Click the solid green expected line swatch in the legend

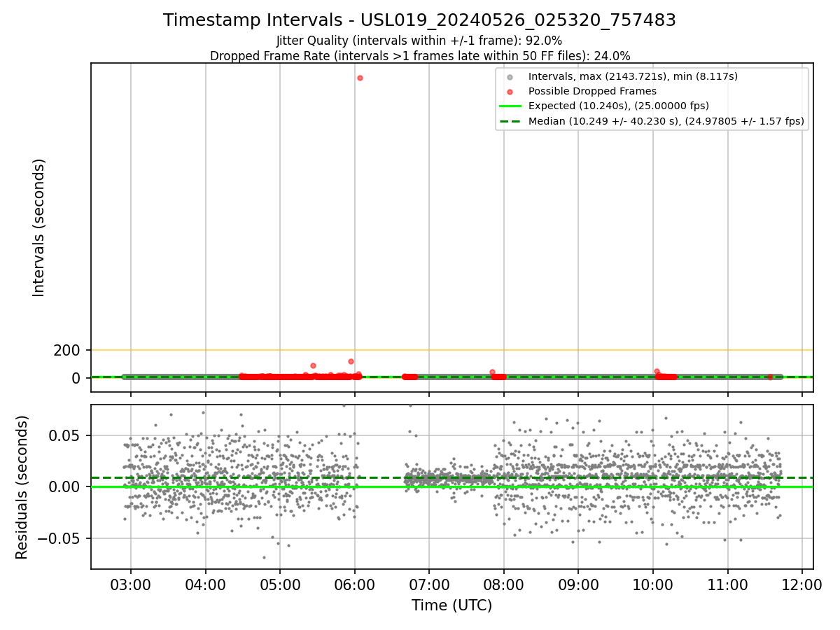coord(510,106)
